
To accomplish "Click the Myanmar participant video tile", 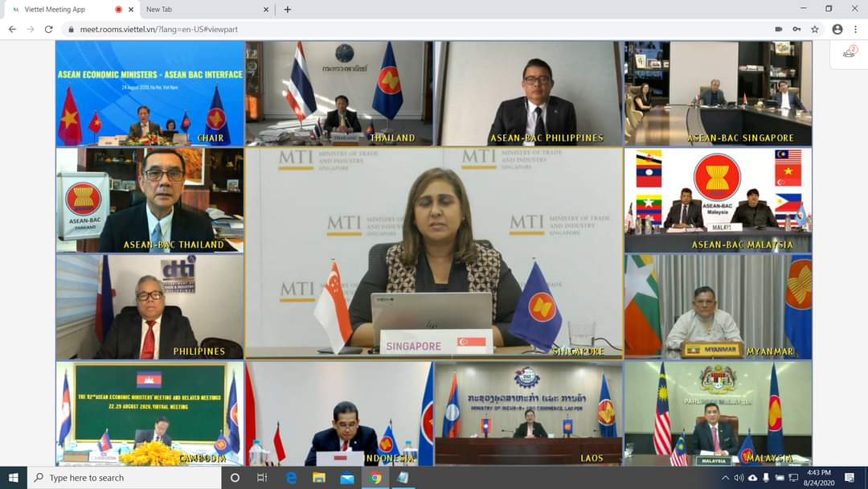I will pos(718,306).
